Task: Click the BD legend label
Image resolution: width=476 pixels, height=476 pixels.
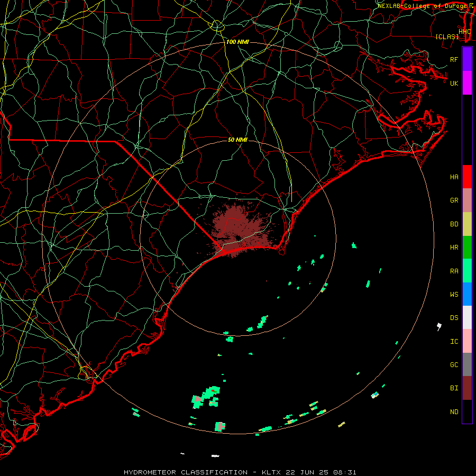Action: (454, 224)
